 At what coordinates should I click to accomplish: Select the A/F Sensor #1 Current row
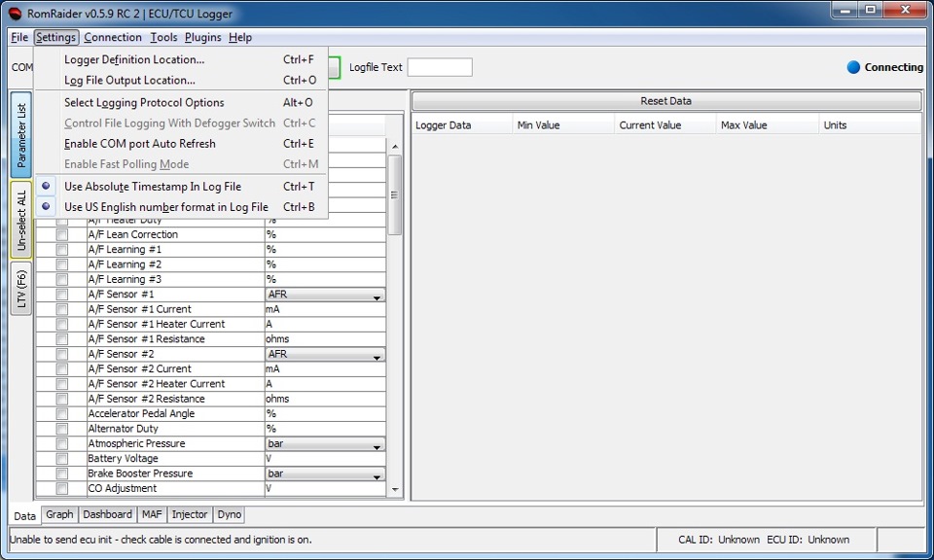pos(211,309)
